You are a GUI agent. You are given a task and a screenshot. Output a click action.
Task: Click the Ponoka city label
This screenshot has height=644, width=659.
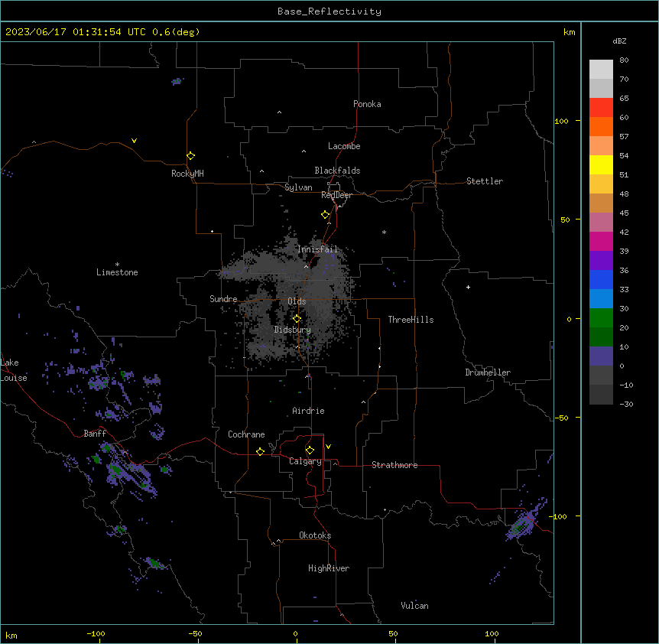click(x=367, y=104)
